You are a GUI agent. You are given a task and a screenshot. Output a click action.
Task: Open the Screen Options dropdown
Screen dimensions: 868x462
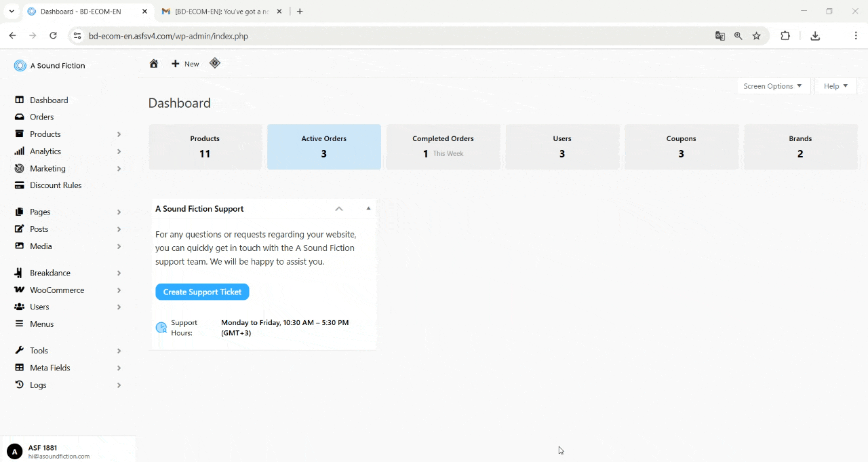coord(772,85)
